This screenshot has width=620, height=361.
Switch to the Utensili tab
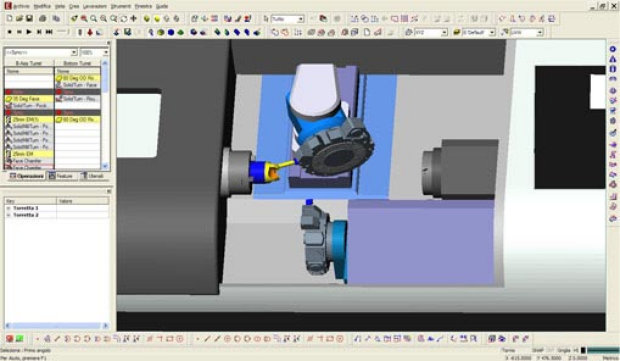click(93, 176)
